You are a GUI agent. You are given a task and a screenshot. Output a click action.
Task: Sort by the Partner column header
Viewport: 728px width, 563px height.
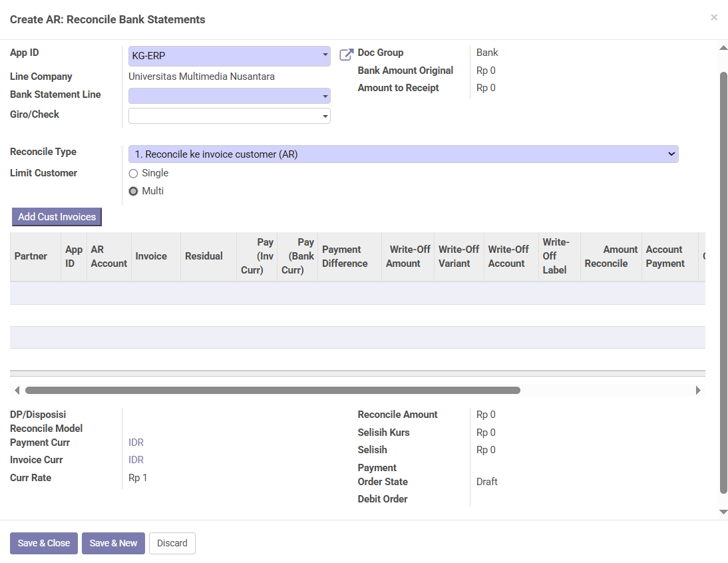pos(31,256)
